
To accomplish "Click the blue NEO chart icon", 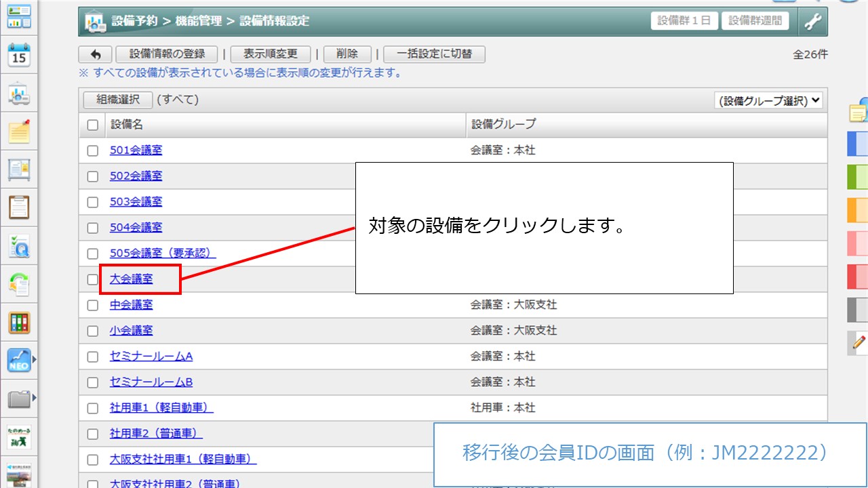I will (19, 360).
